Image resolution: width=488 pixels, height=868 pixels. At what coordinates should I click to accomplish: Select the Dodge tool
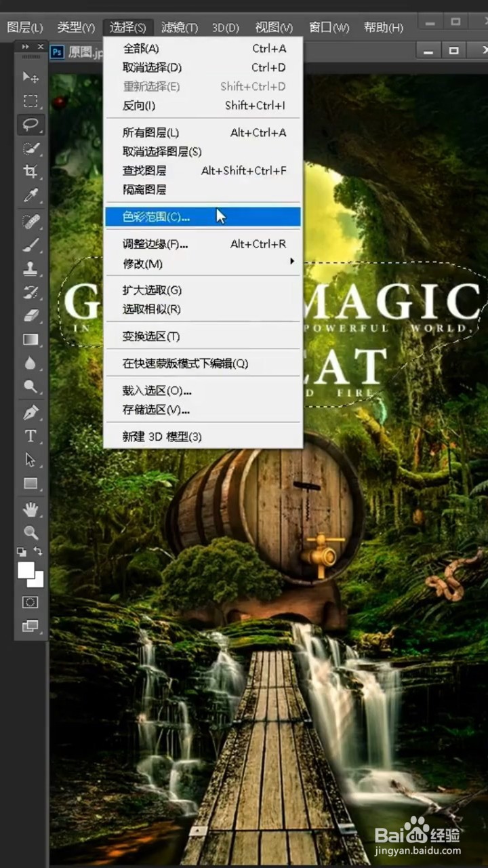click(30, 387)
